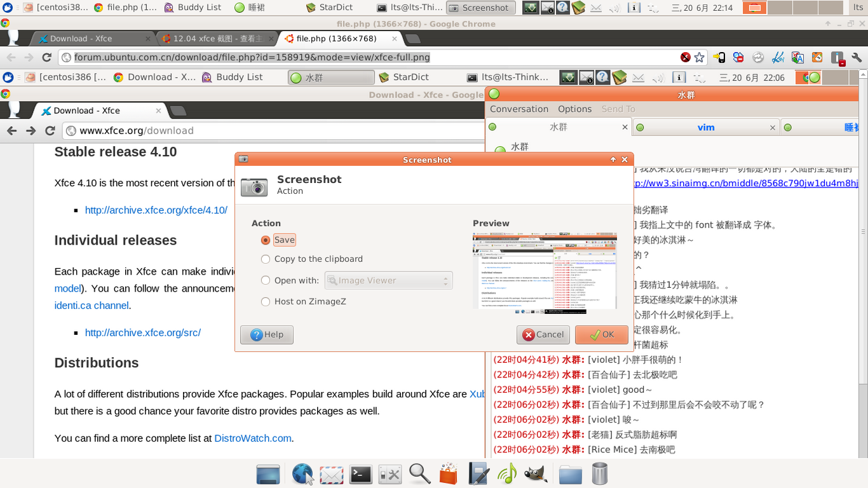Bookmark page with the star icon

(699, 57)
